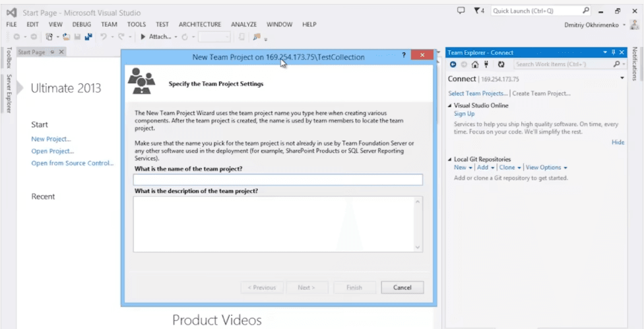The image size is (644, 329).
Task: Open the Connect page dropdown arrow
Action: (622, 78)
